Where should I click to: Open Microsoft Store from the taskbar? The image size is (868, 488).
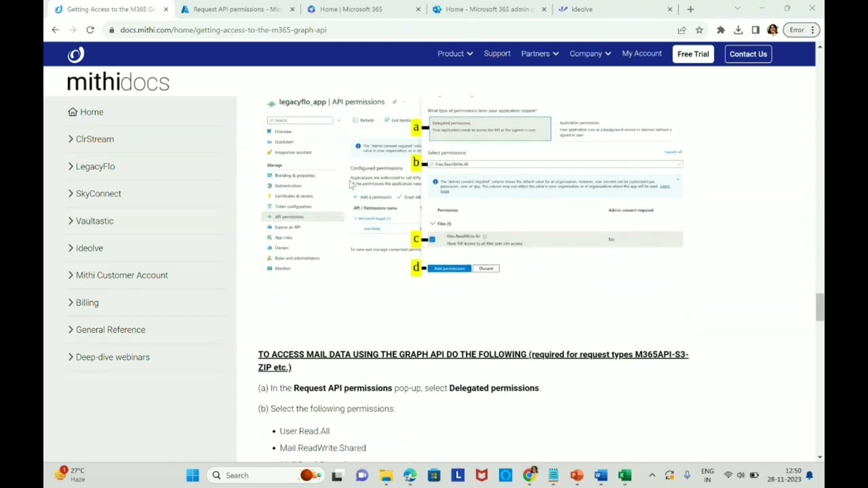coord(434,475)
